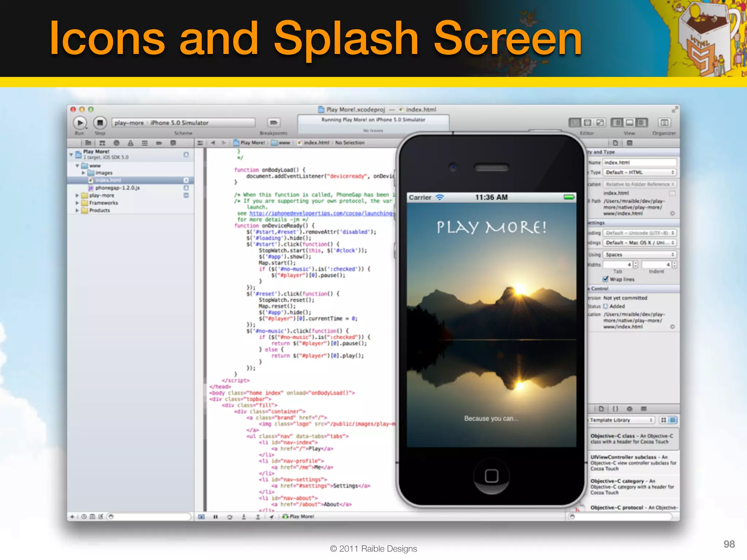Toggle the Wrap lines checkbox
This screenshot has width=747, height=560.
(x=605, y=279)
